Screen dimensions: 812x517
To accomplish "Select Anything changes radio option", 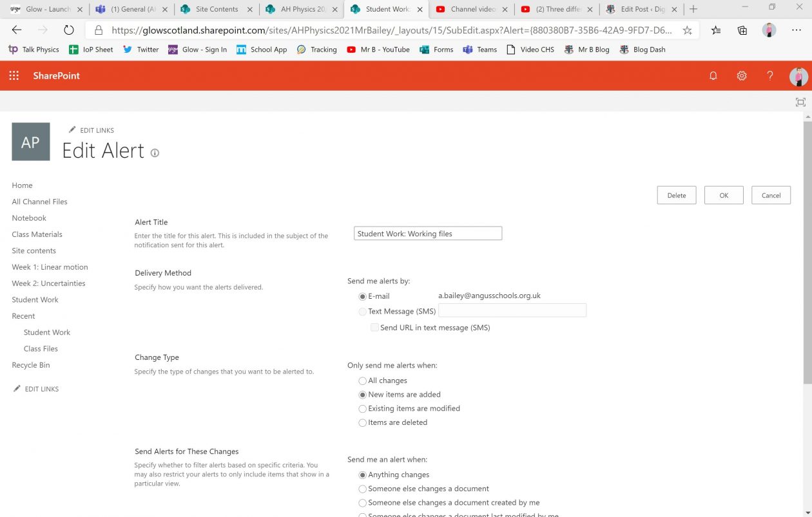I will [x=362, y=475].
